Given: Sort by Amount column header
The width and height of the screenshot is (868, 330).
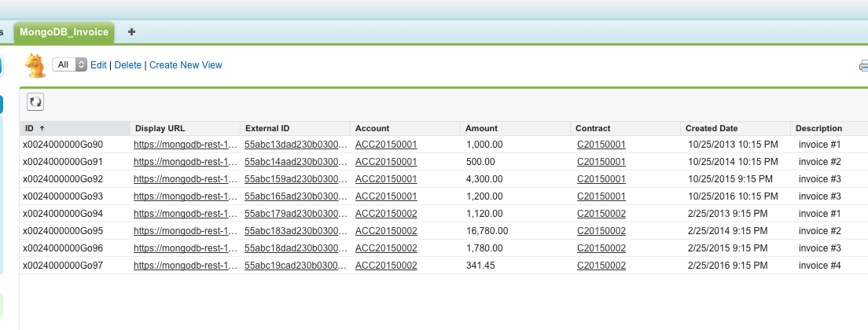Looking at the screenshot, I should 516,128.
